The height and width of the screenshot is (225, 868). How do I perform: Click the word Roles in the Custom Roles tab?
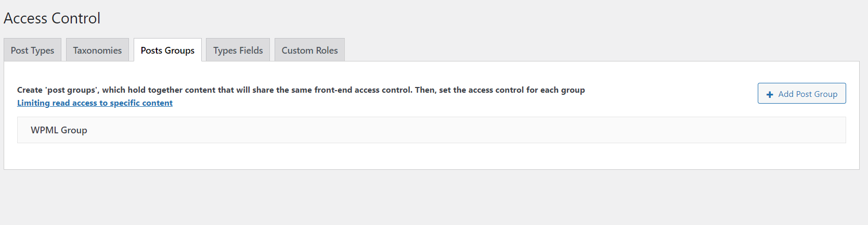(x=327, y=51)
